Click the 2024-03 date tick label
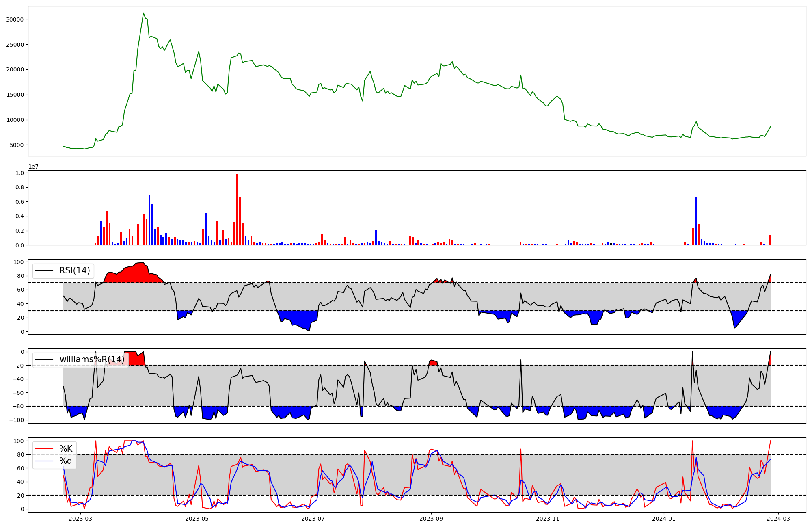812x528 pixels. point(778,519)
